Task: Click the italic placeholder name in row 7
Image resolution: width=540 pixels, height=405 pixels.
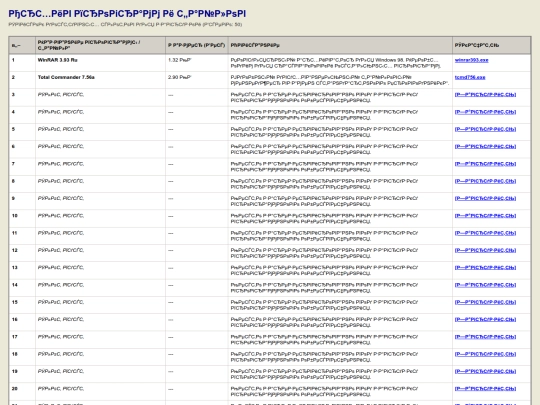Action: (61, 164)
